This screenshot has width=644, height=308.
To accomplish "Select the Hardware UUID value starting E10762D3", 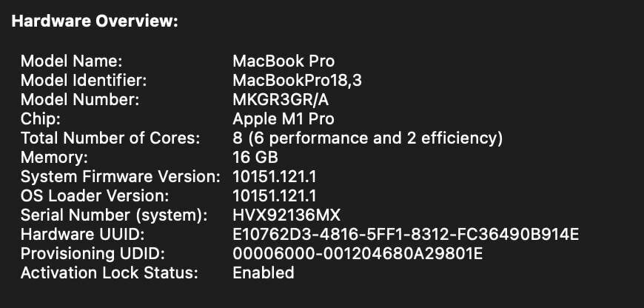I will [x=406, y=235].
